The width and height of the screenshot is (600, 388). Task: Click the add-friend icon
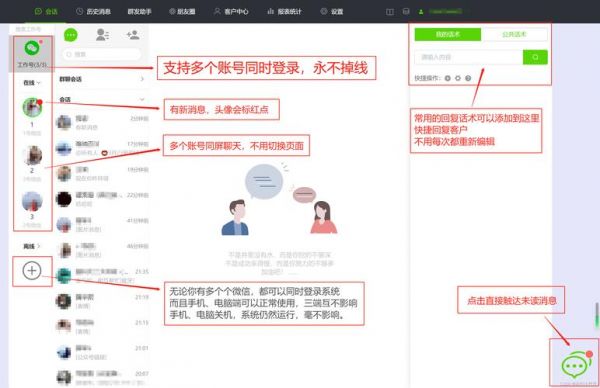point(133,35)
